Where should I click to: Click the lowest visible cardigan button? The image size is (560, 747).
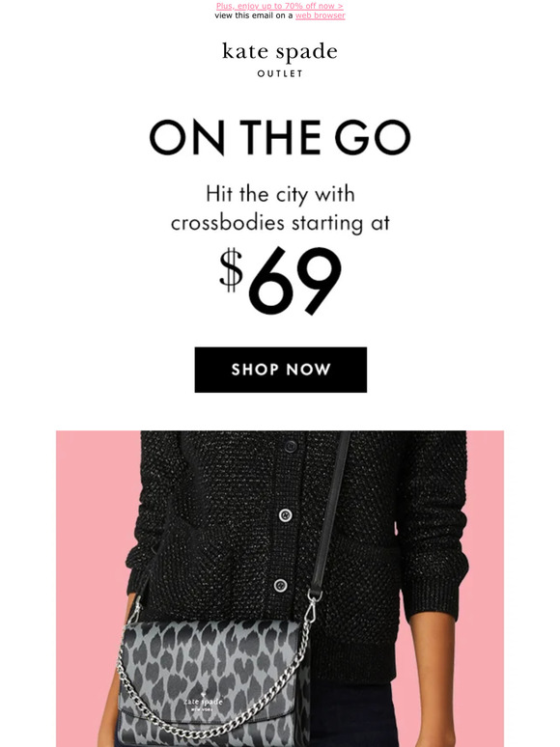(x=281, y=585)
